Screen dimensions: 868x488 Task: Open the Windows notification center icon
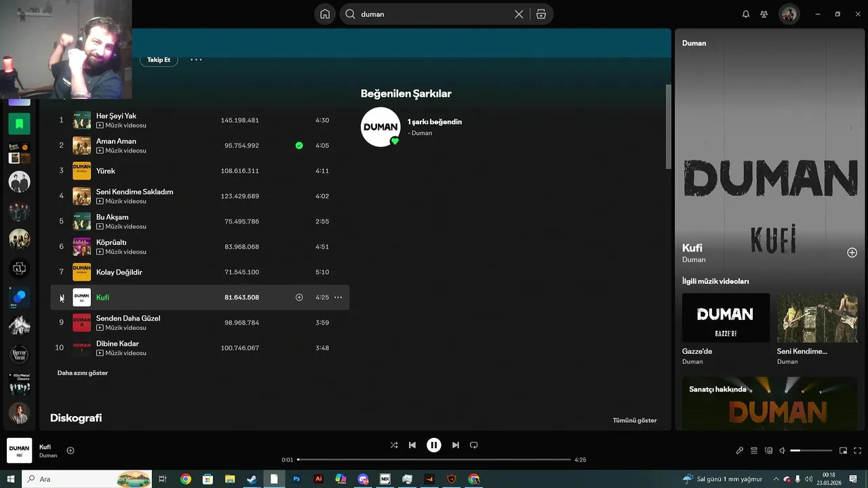(853, 479)
